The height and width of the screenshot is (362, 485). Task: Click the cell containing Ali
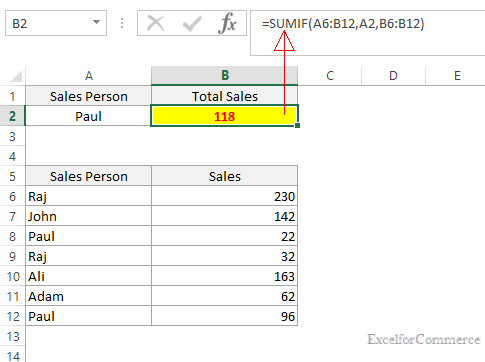pos(88,276)
